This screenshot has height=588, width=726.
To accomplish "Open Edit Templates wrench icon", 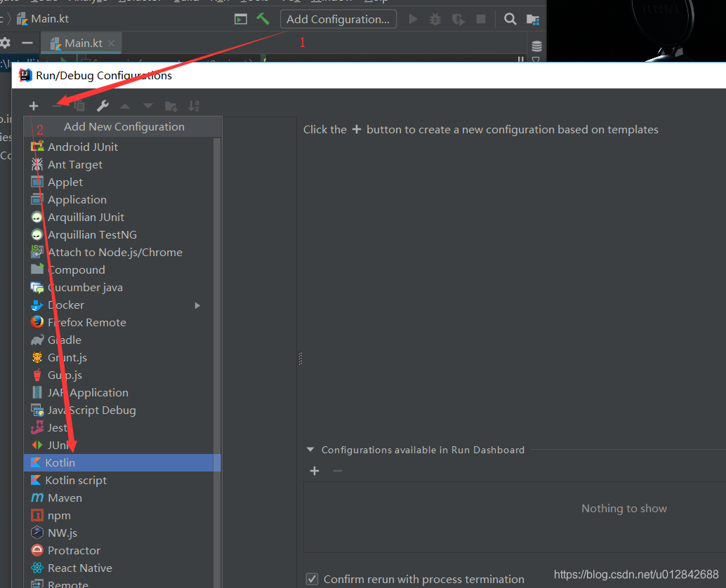I will 103,106.
